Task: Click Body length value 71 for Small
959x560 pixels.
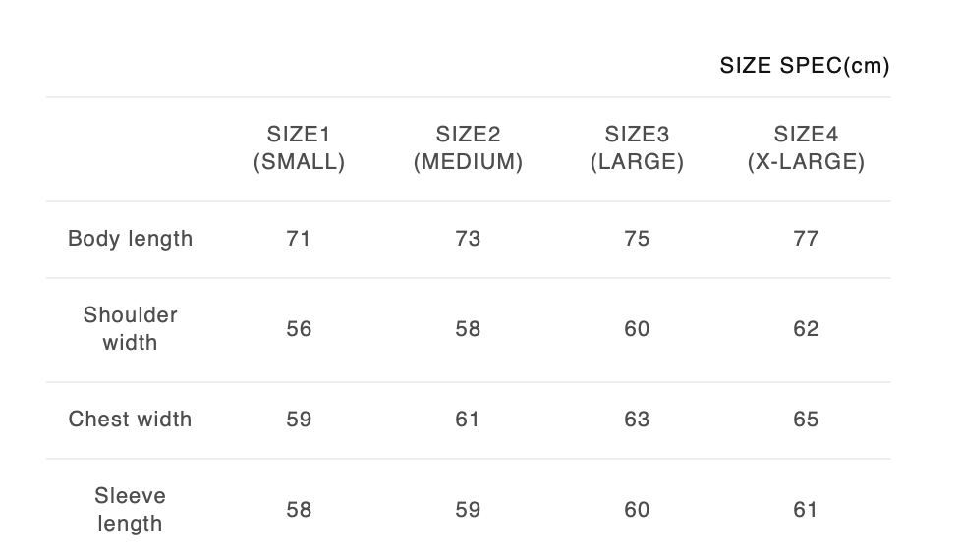Action: tap(299, 239)
